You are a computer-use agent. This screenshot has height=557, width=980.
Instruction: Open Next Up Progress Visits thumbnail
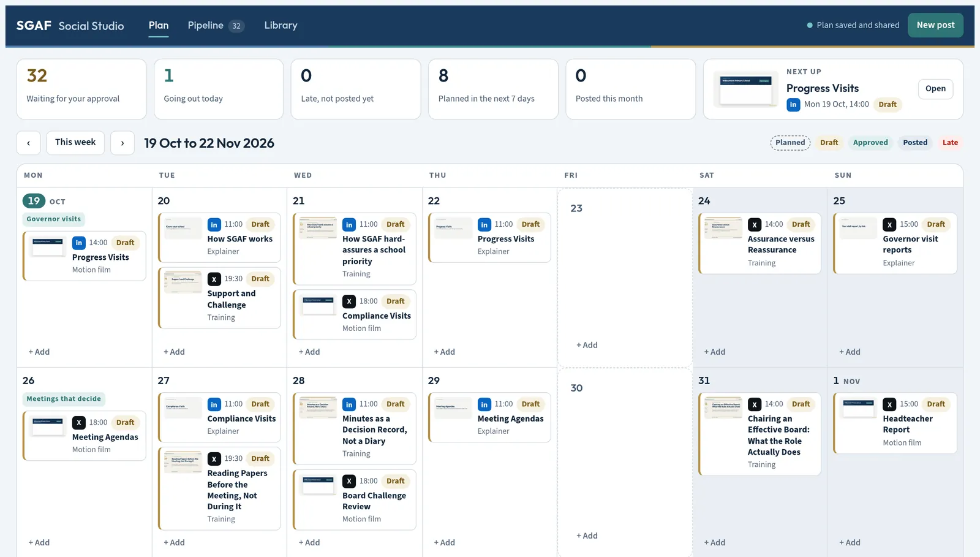coord(745,89)
